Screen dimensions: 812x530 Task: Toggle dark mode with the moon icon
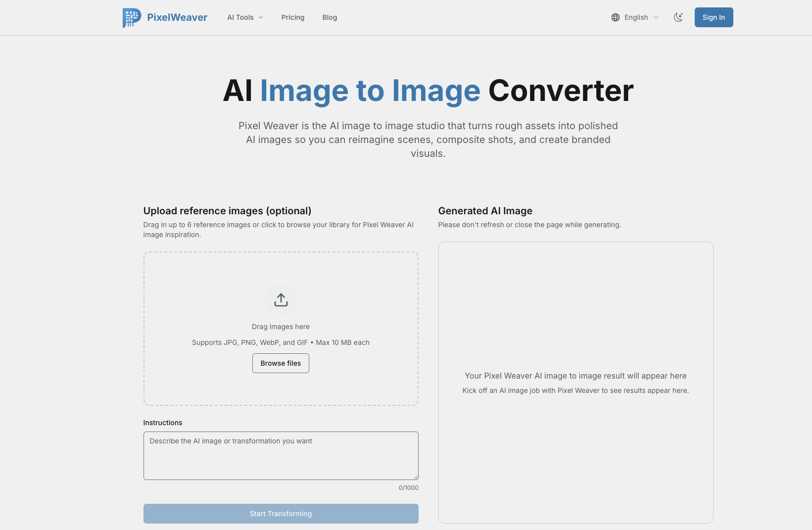pyautogui.click(x=678, y=17)
